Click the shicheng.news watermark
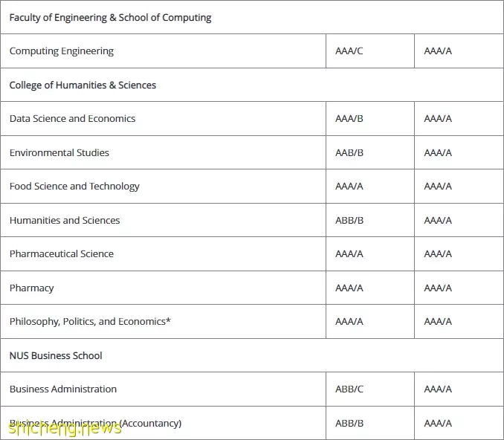Screen dimensions: 504x440 tap(65, 428)
